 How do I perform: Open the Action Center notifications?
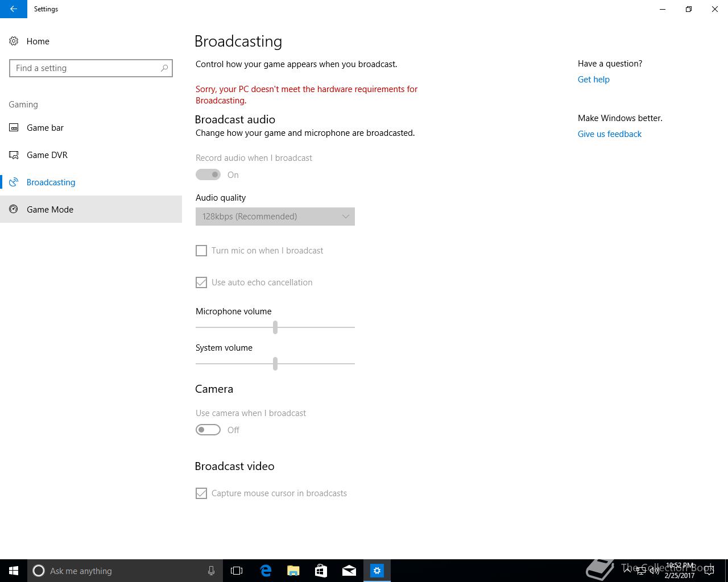point(709,571)
